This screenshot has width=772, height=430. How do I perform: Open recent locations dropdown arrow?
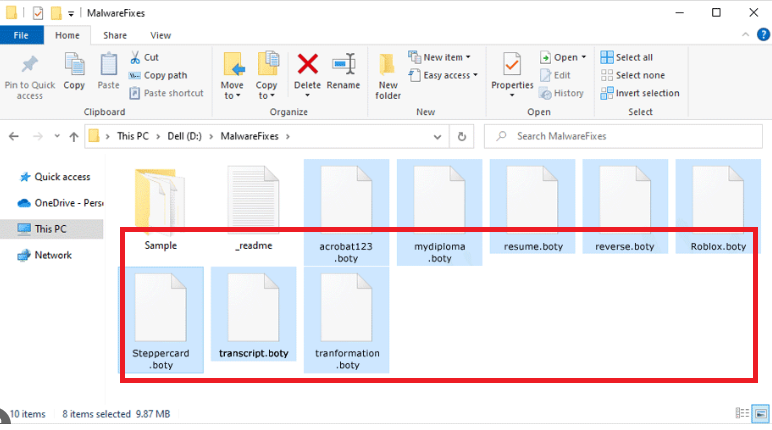[x=57, y=136]
